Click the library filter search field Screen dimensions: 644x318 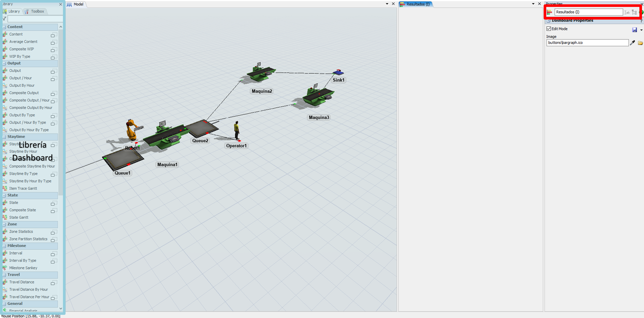pyautogui.click(x=34, y=19)
